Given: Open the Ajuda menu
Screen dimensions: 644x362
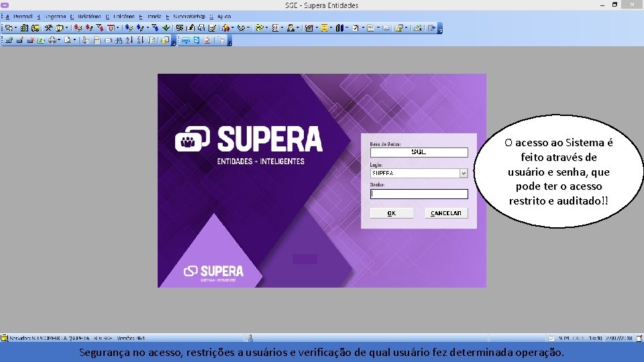Looking at the screenshot, I should pos(224,16).
